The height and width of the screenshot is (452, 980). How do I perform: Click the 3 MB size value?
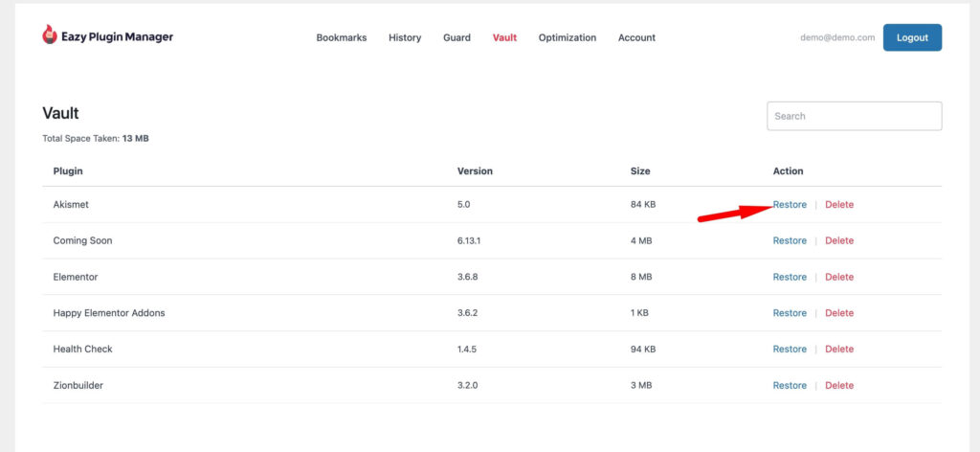(641, 385)
